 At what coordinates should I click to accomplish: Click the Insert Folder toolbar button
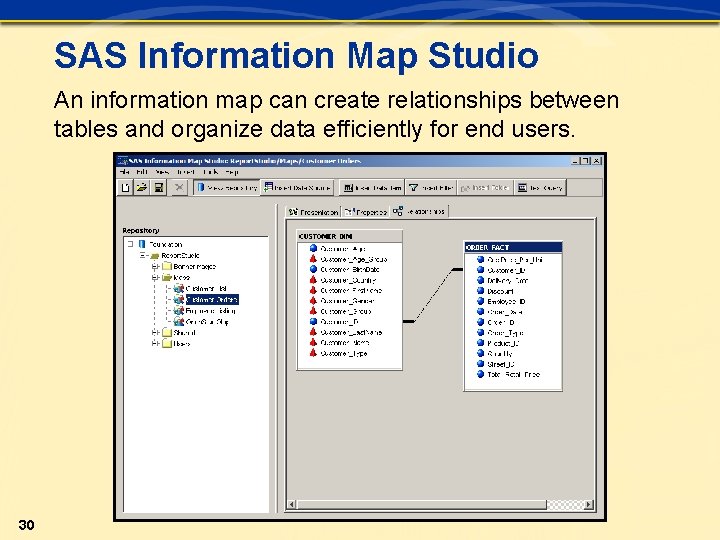click(x=484, y=187)
